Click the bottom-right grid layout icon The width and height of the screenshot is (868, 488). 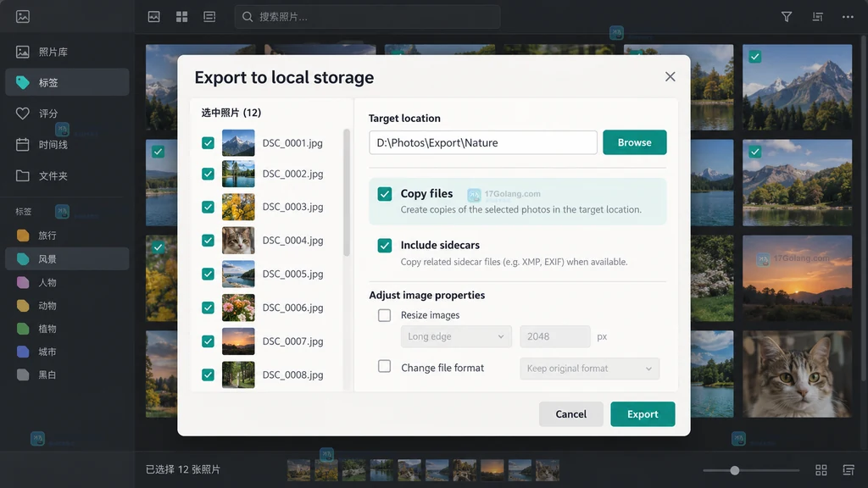pyautogui.click(x=821, y=469)
